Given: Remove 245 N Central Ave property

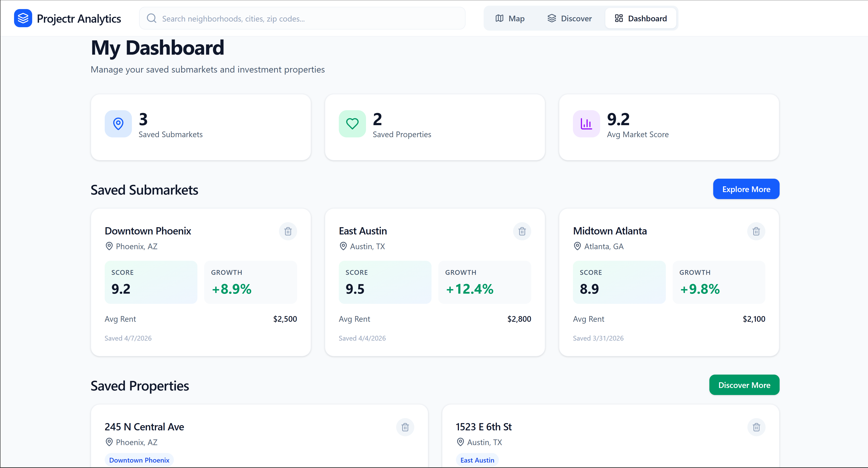Looking at the screenshot, I should (x=405, y=427).
